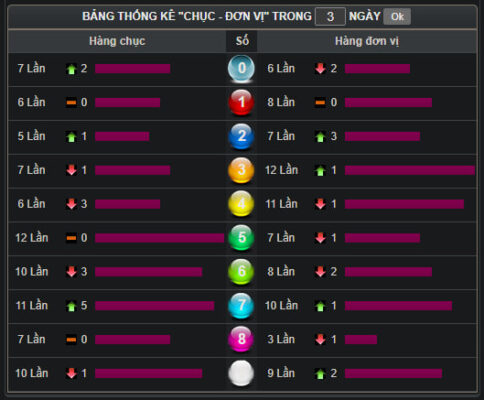Click green up arrow beside 5 in Hàng chục

point(71,306)
